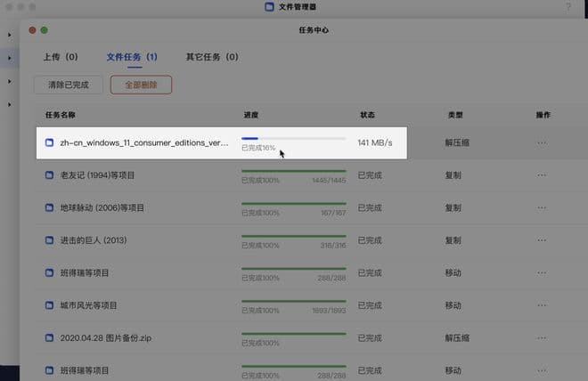Select the zh-cn_windows_11_consumer_editions task name
The width and height of the screenshot is (588, 381).
(144, 142)
